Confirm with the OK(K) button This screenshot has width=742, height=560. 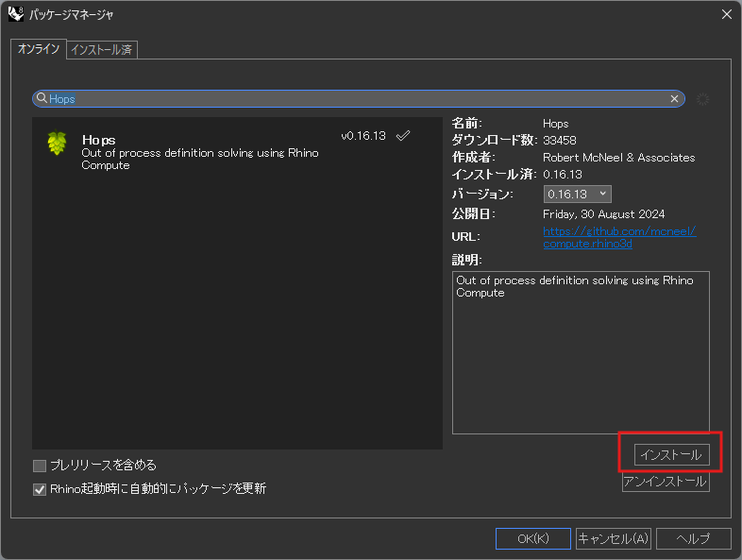coord(532,538)
